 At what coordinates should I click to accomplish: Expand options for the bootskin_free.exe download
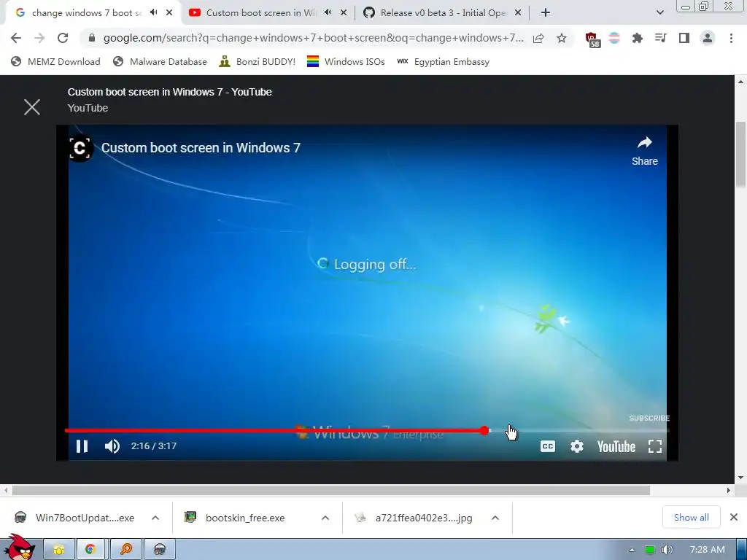(x=325, y=518)
